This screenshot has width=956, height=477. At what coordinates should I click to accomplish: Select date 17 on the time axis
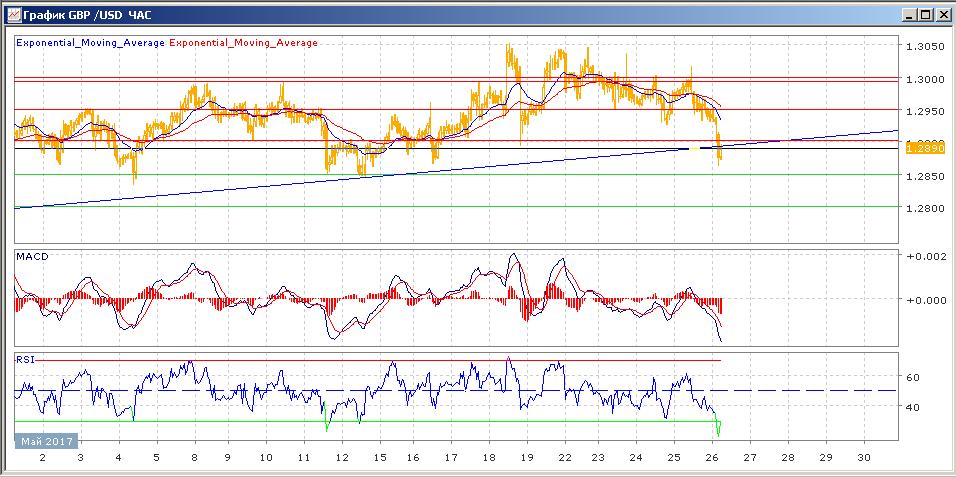tap(451, 457)
